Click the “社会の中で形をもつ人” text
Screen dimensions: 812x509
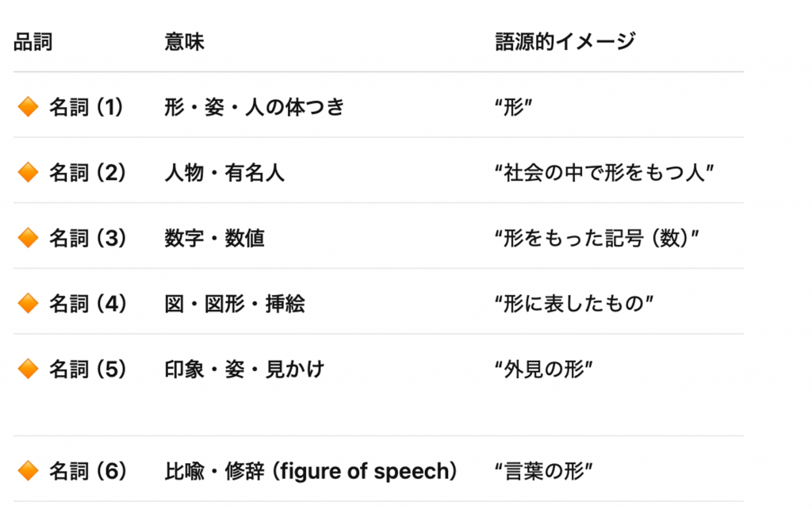coord(605,173)
